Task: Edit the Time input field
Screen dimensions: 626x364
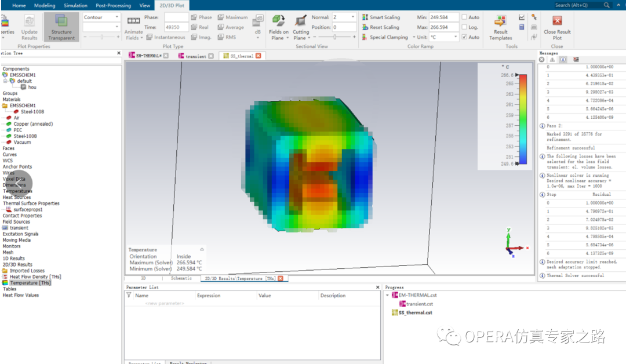Action: [x=176, y=27]
